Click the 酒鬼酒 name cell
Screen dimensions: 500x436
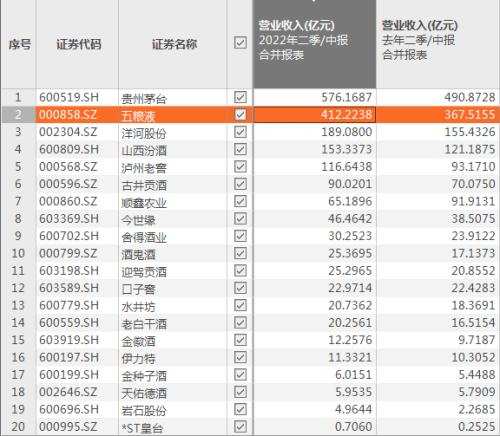173,253
